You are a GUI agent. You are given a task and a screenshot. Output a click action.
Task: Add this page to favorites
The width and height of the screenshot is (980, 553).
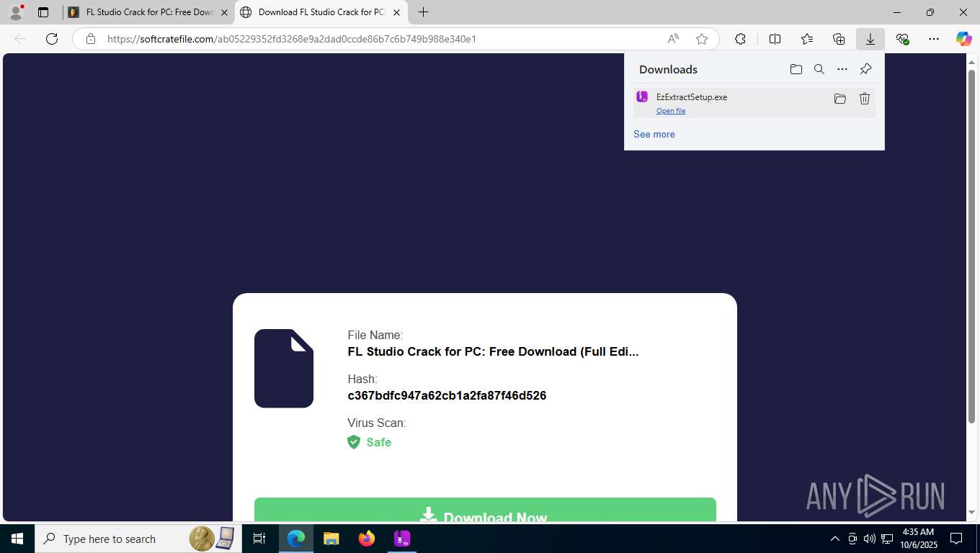(702, 39)
